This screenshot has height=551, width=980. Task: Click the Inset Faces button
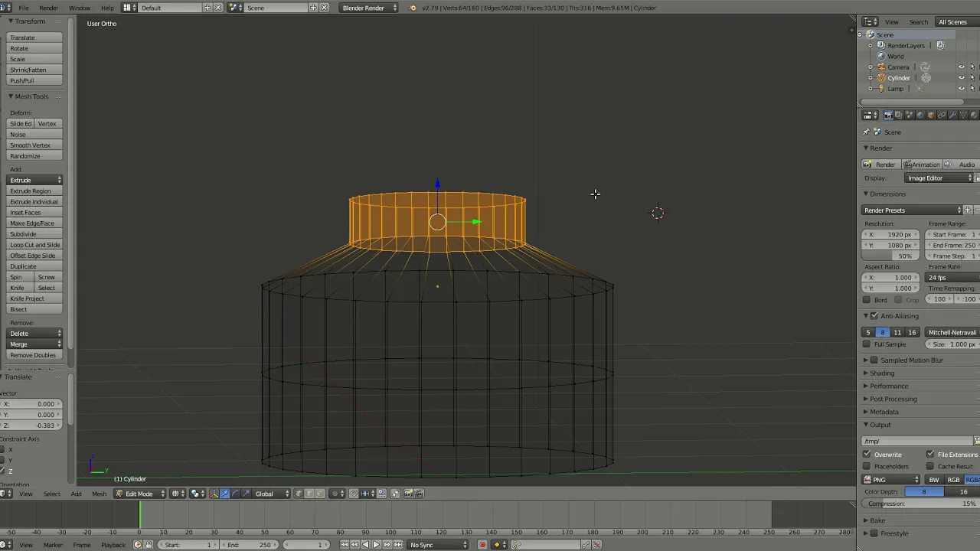(35, 213)
